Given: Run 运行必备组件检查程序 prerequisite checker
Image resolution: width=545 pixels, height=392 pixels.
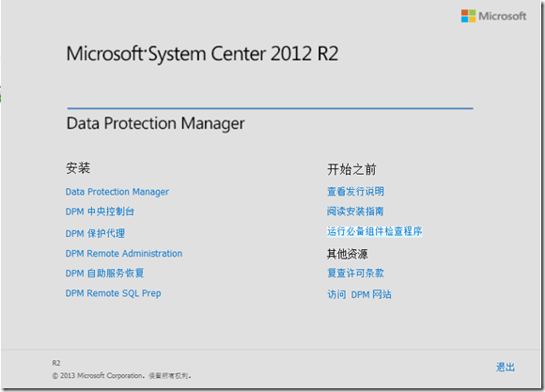Looking at the screenshot, I should click(x=375, y=231).
